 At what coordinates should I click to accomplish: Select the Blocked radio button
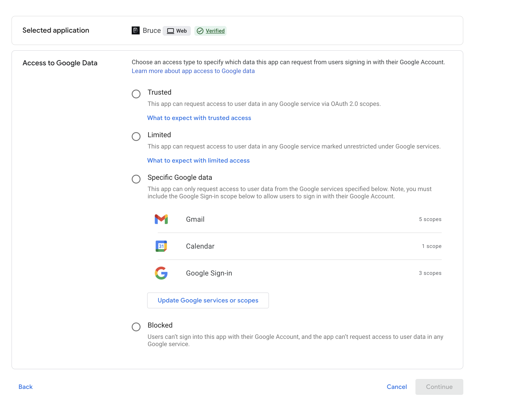136,327
